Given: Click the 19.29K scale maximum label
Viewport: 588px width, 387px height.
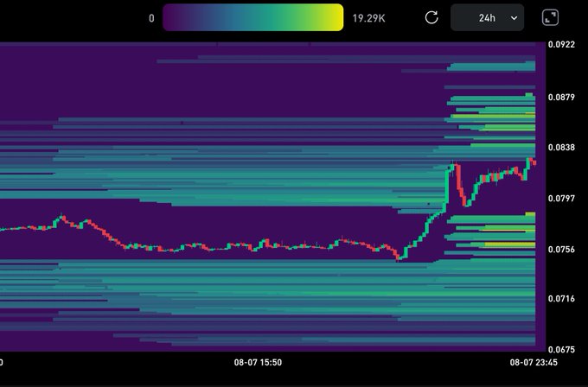Looking at the screenshot, I should click(x=368, y=18).
